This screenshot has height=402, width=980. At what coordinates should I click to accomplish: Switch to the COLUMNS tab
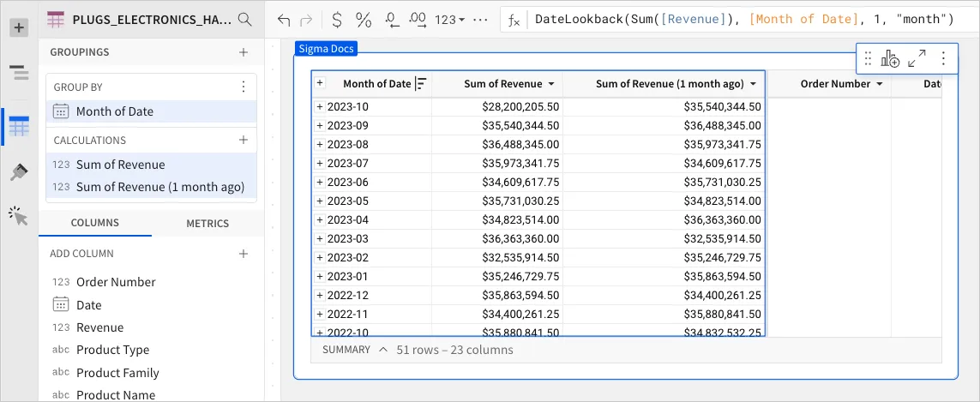[x=95, y=223]
